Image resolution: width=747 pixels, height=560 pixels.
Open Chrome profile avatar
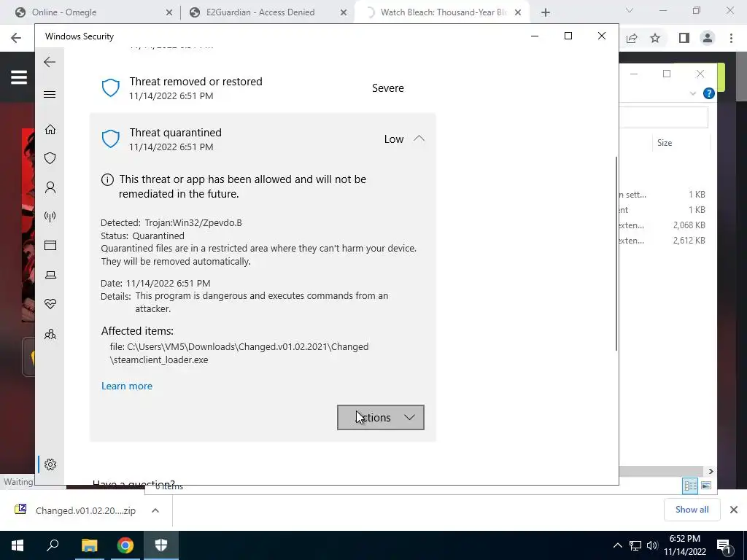tap(708, 38)
